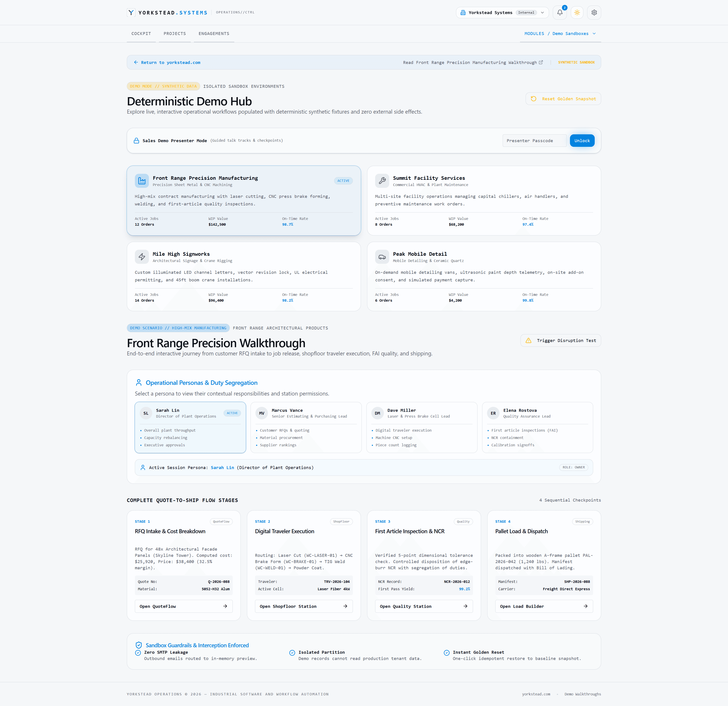Click the ROLE: OWNER badge
The image size is (728, 706).
tap(574, 467)
